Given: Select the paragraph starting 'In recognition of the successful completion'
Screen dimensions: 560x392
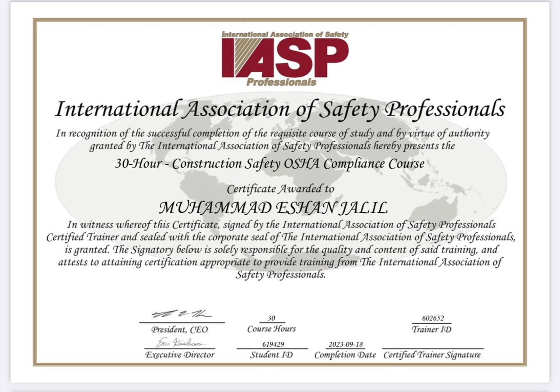Looking at the screenshot, I should click(273, 139).
